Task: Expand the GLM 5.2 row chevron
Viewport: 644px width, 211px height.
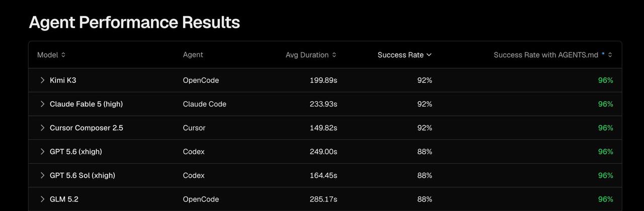Action: tap(42, 199)
